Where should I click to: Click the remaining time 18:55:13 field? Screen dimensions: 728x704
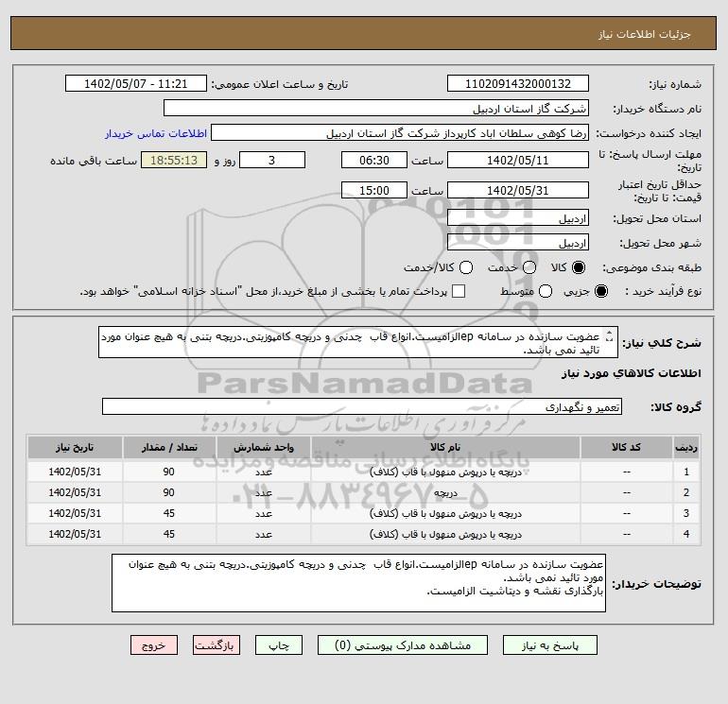(174, 160)
